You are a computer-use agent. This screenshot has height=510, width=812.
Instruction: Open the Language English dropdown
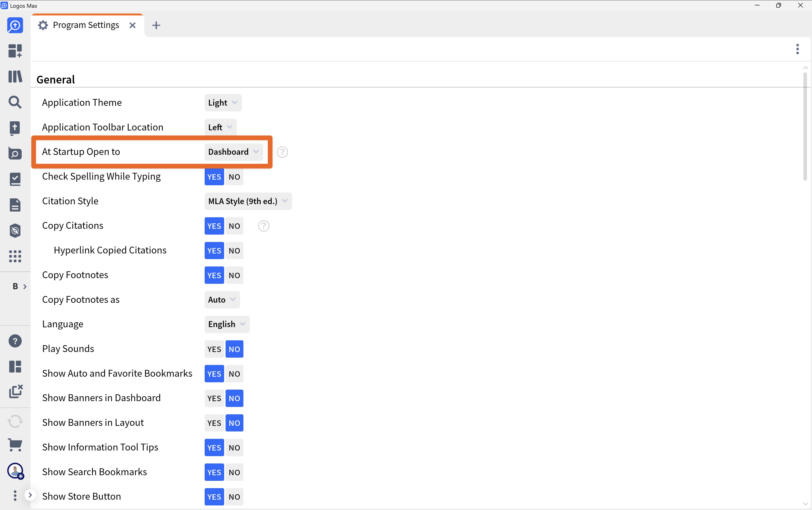227,324
